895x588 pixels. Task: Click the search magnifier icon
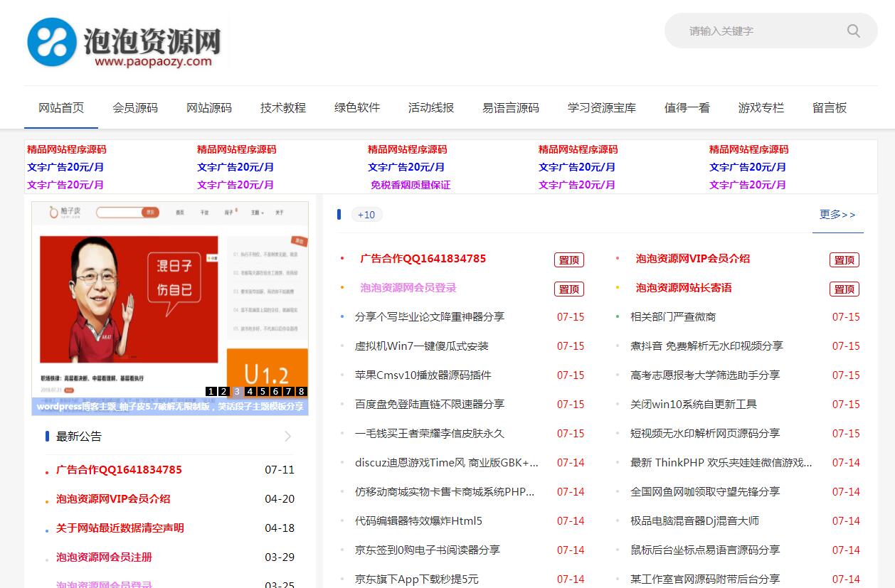(x=854, y=31)
